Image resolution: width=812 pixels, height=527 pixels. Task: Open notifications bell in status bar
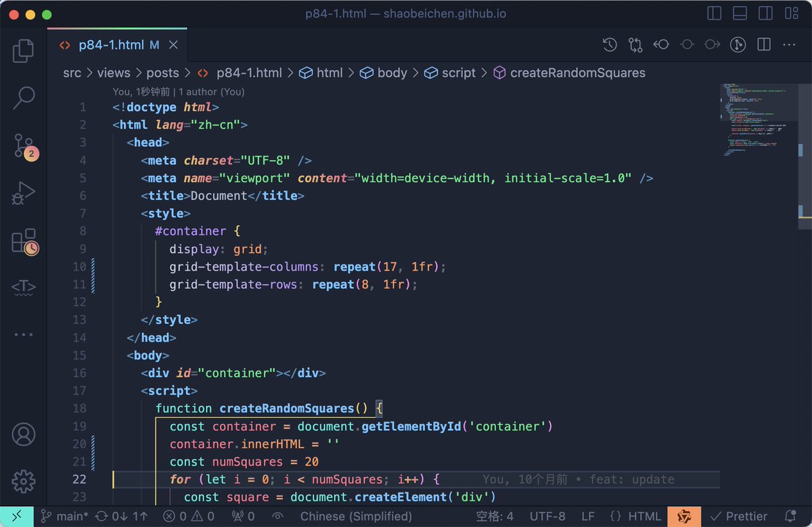click(x=791, y=516)
